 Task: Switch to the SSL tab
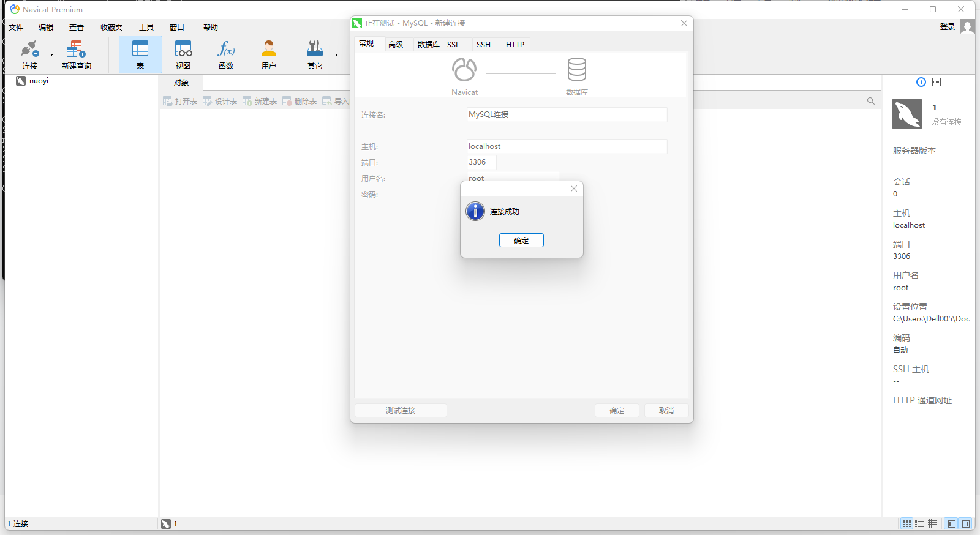453,44
